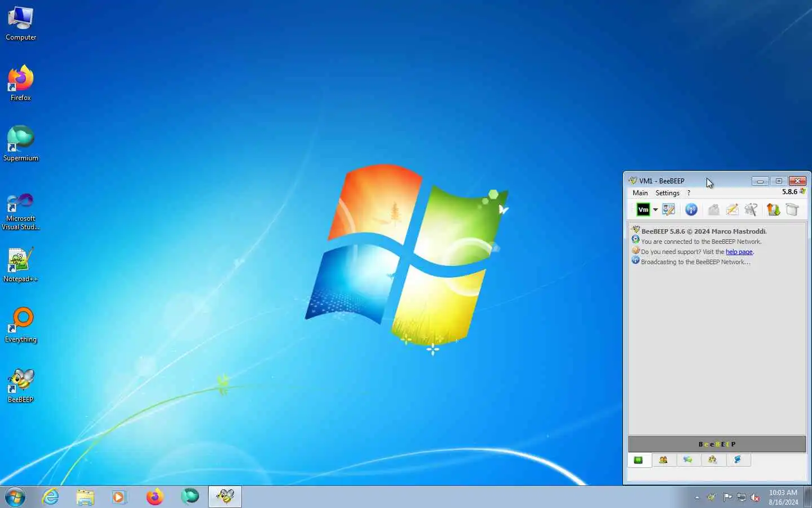Click the BeeBEEP taskbar button
This screenshot has width=812, height=508.
225,497
